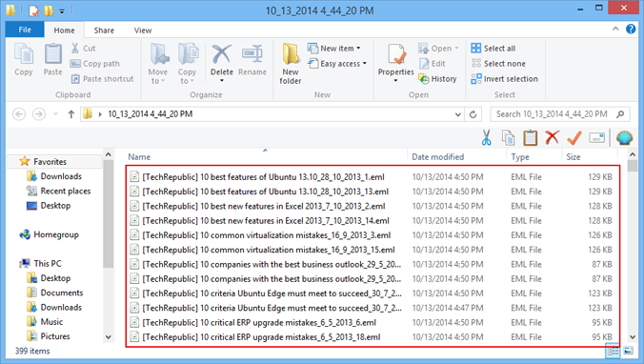Go up one folder level

71,114
